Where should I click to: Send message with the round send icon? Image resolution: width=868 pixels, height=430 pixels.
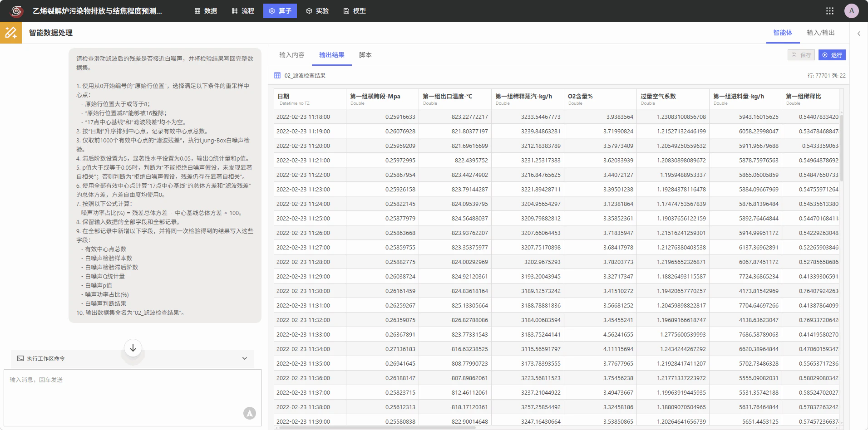tap(250, 413)
